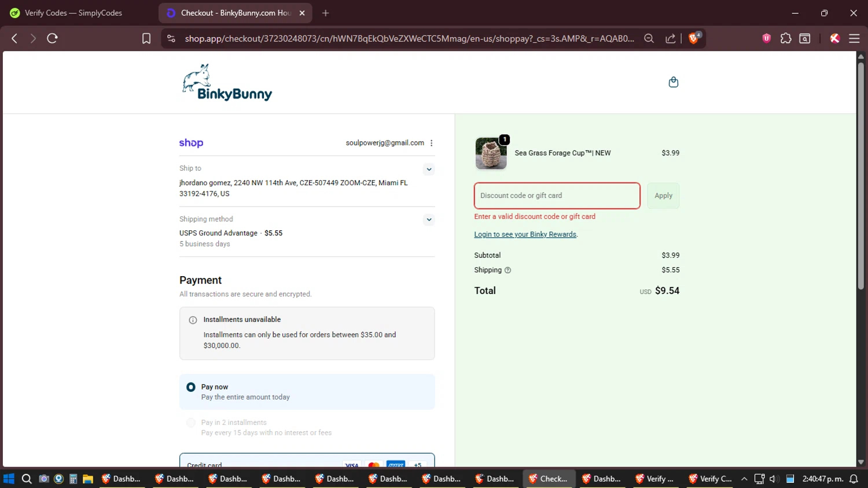Share this page via share icon
This screenshot has width=868, height=488.
click(671, 38)
